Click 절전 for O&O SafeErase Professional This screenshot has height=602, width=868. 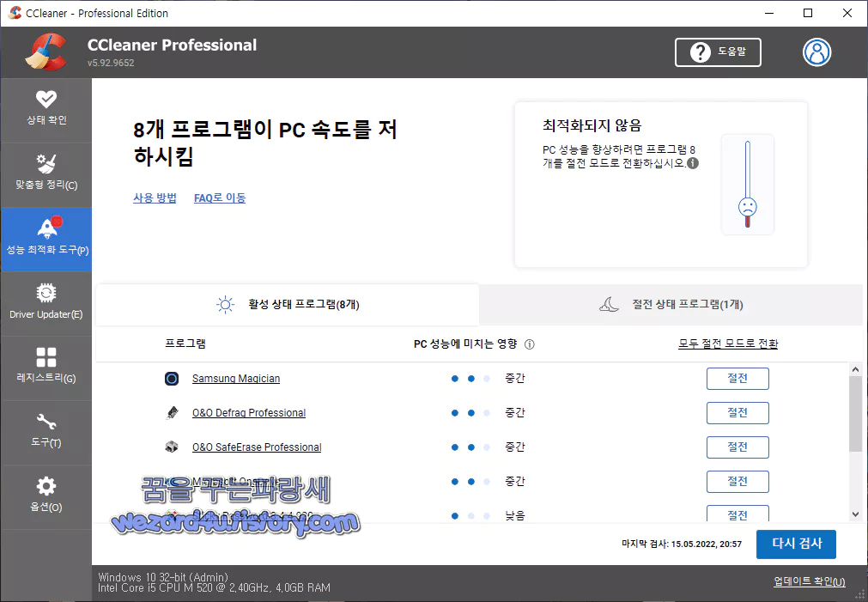737,447
